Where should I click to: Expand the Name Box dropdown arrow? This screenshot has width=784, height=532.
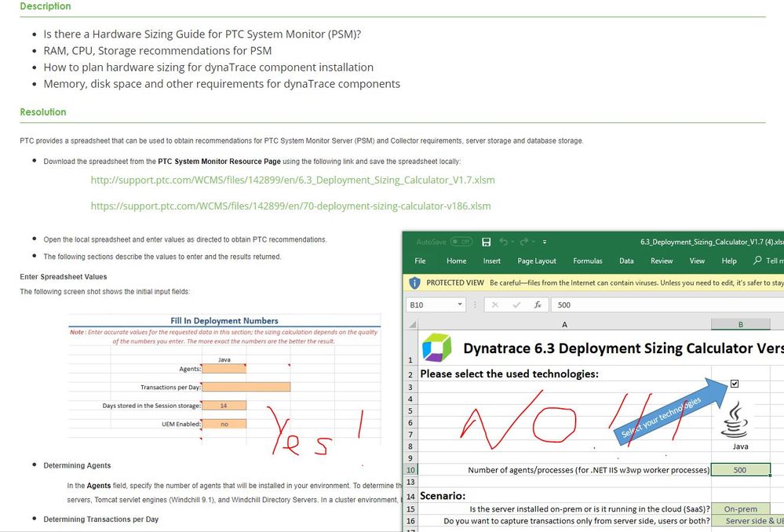click(x=460, y=304)
